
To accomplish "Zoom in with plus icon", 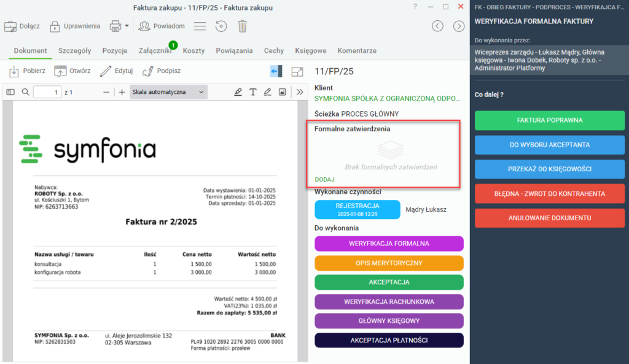I will click(x=122, y=92).
